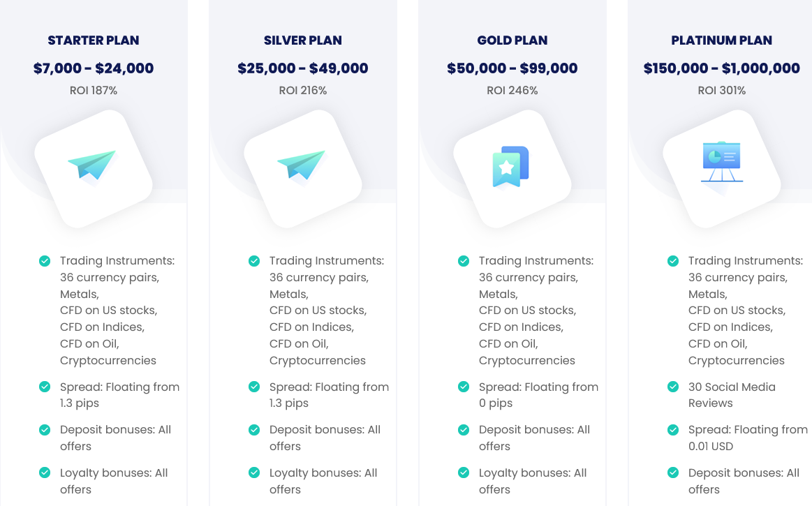Select the STARTER PLAN heading
This screenshot has width=812, height=506.
[x=94, y=40]
